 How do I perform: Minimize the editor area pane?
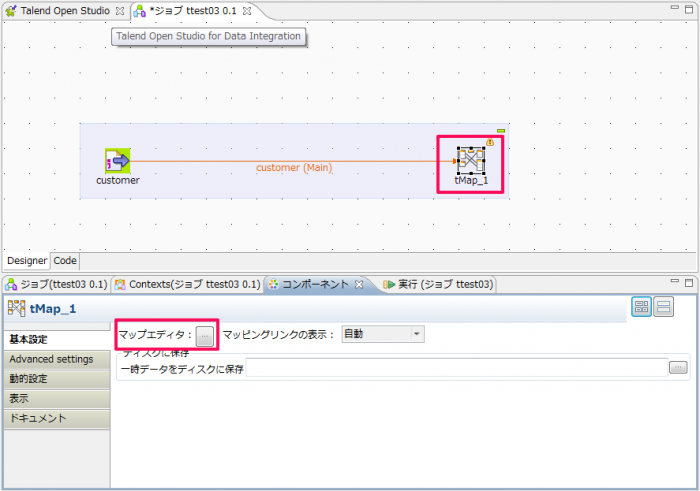click(x=675, y=8)
